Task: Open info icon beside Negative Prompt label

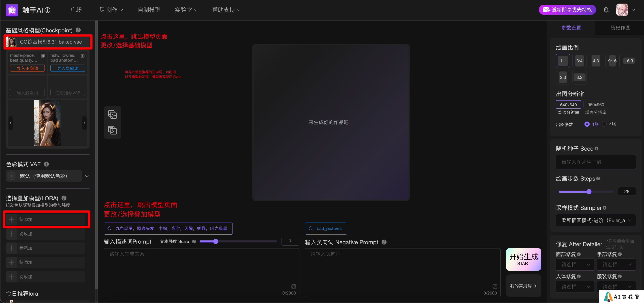Action: point(384,242)
